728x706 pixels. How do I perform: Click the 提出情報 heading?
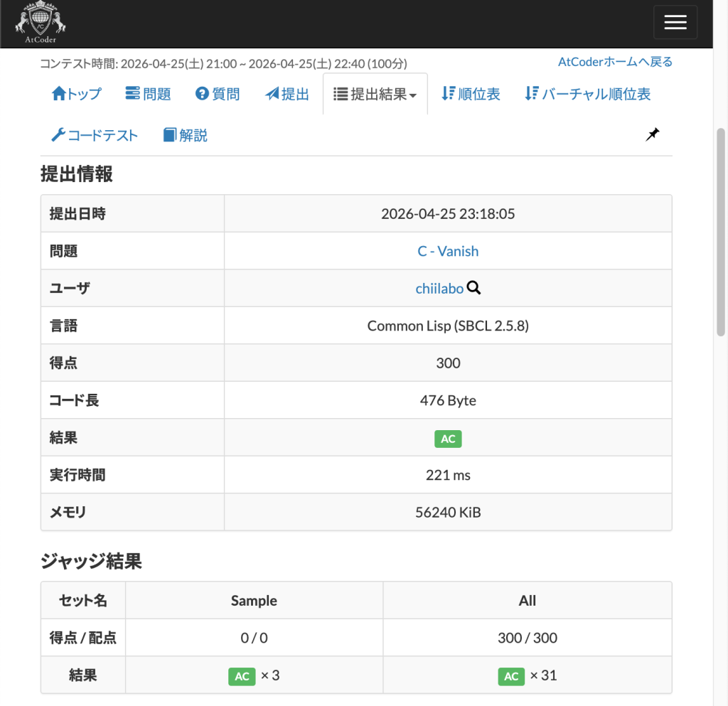click(77, 174)
